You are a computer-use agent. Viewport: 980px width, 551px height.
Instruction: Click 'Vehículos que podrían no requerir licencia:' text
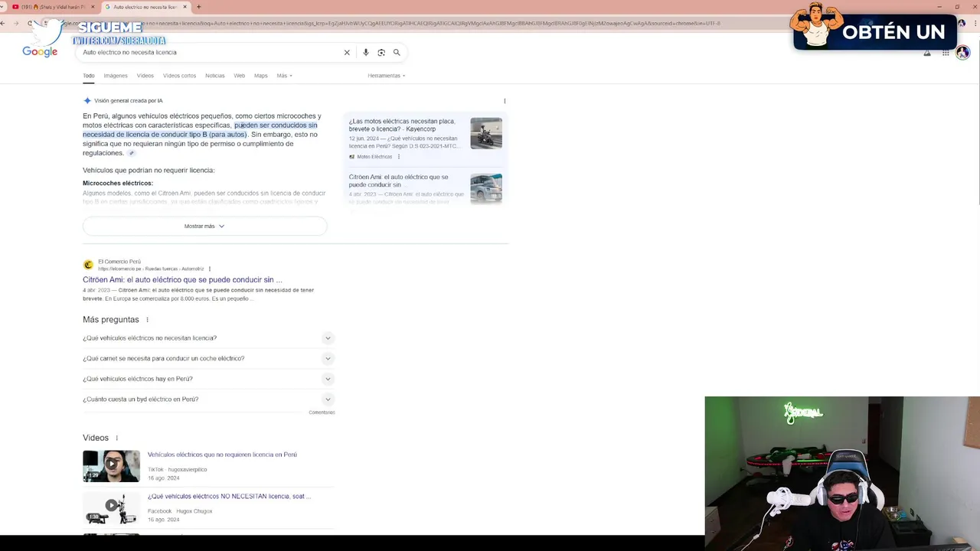coord(149,171)
